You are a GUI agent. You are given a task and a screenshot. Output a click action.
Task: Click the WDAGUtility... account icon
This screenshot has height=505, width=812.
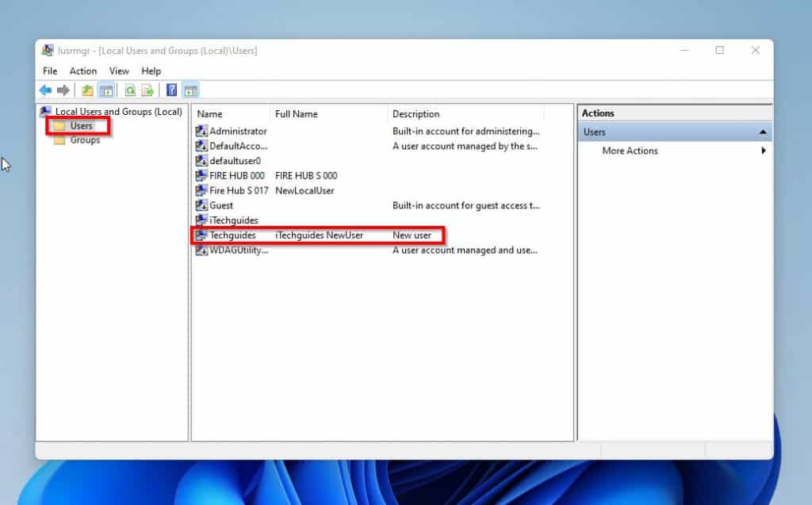tap(201, 251)
